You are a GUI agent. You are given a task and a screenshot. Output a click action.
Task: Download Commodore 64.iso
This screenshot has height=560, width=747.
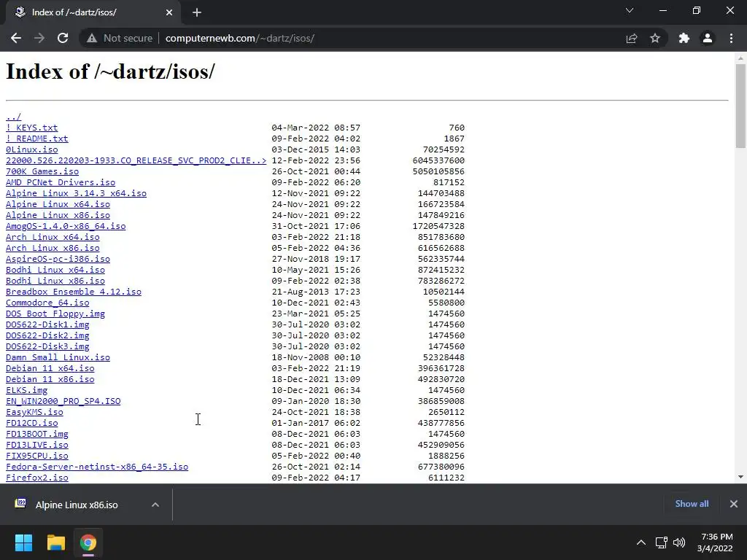pyautogui.click(x=47, y=303)
